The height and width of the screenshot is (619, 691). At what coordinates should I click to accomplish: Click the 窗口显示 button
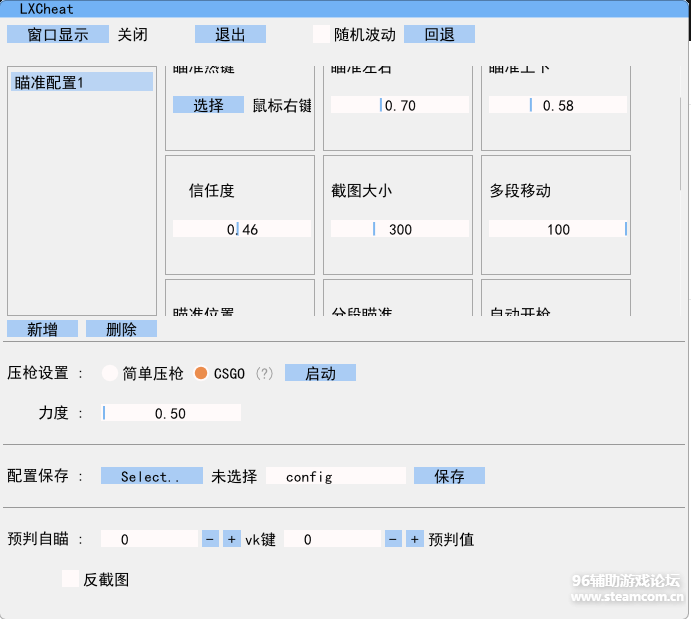[57, 34]
